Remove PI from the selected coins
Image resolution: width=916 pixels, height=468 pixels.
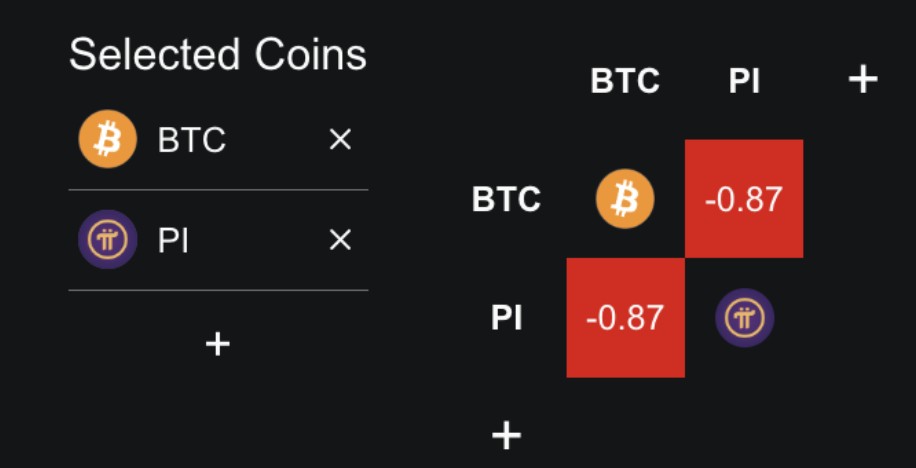(340, 240)
